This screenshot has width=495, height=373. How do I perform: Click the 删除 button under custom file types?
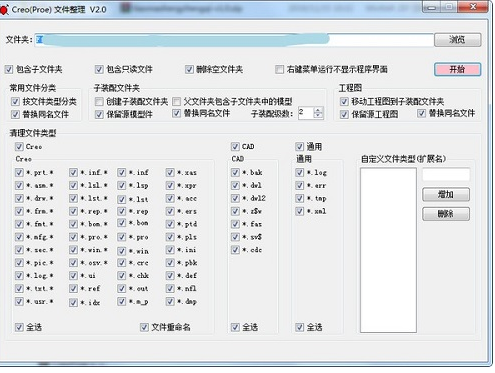(446, 214)
